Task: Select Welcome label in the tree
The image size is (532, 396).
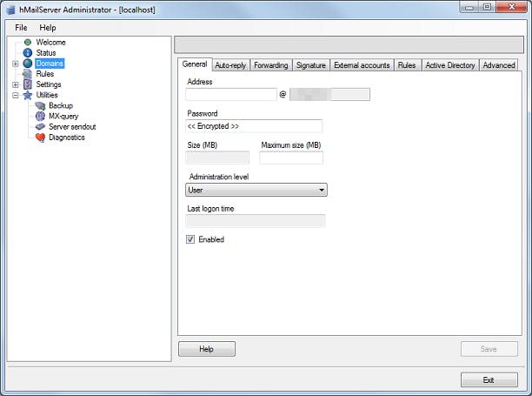Action: [51, 43]
